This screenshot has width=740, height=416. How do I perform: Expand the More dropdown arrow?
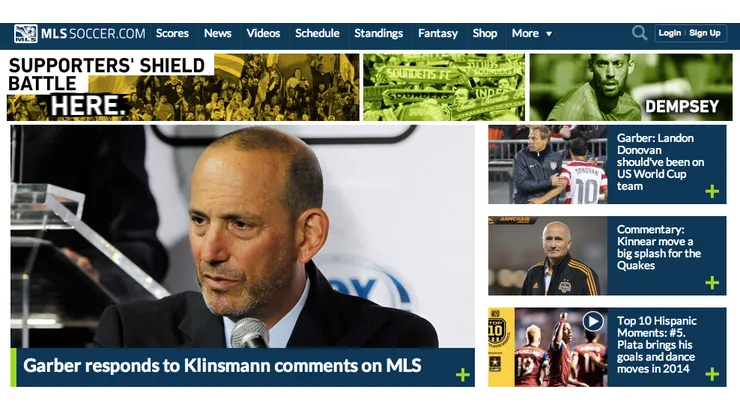click(549, 34)
